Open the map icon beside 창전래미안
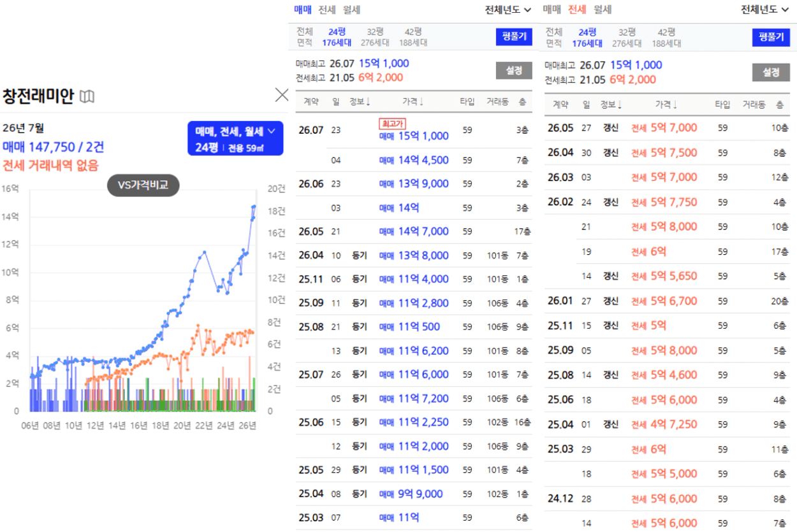This screenshot has width=797, height=532. point(87,97)
